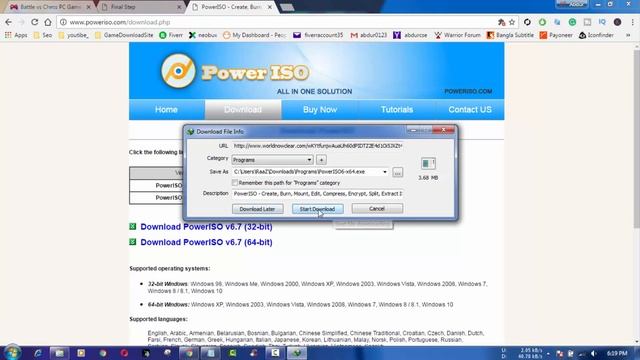Click the Description text field

(318, 193)
